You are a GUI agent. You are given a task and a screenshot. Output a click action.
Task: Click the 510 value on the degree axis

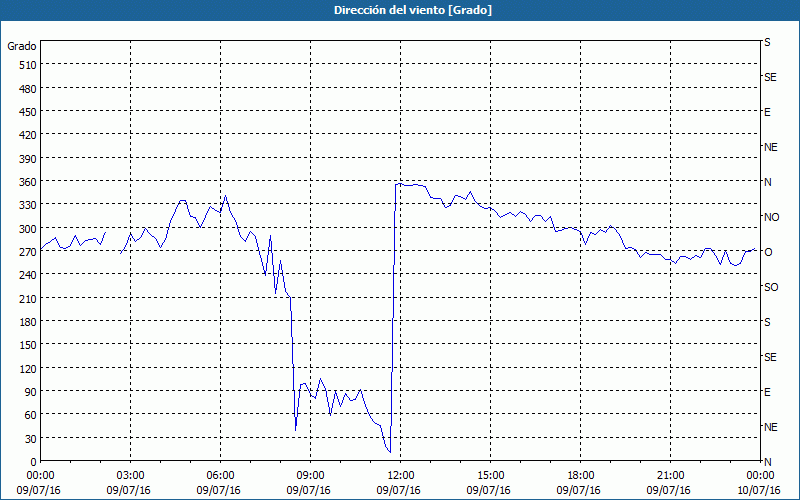(x=29, y=65)
